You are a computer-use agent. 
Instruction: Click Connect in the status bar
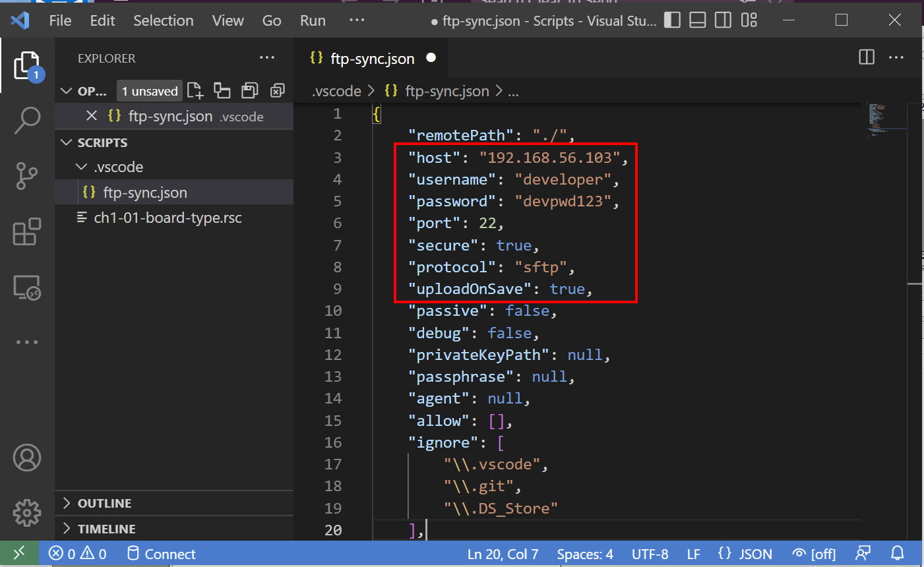(x=162, y=554)
